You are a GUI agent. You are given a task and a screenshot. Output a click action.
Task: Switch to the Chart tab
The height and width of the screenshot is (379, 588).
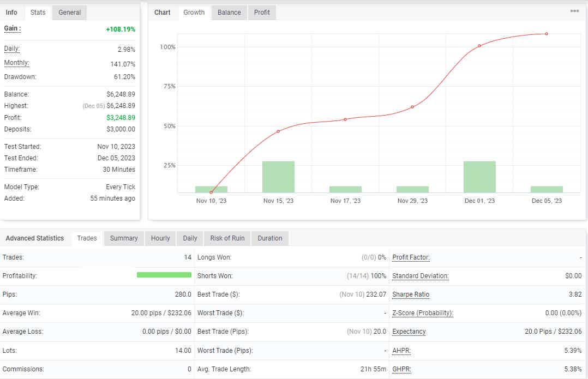click(x=163, y=12)
